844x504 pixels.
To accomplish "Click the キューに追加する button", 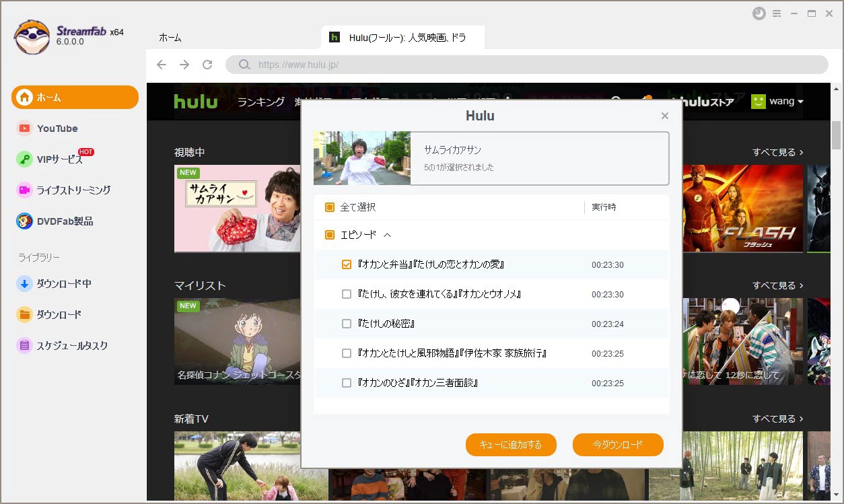I will click(511, 445).
